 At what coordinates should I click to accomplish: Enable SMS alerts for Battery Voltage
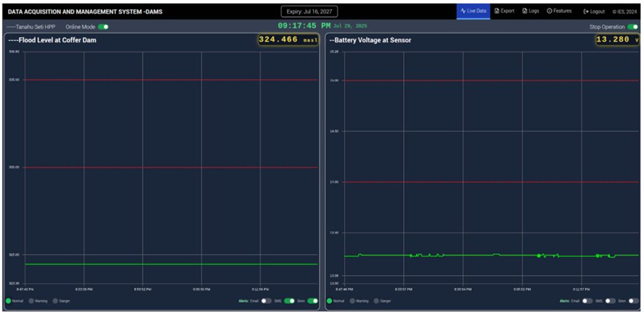[x=609, y=301]
